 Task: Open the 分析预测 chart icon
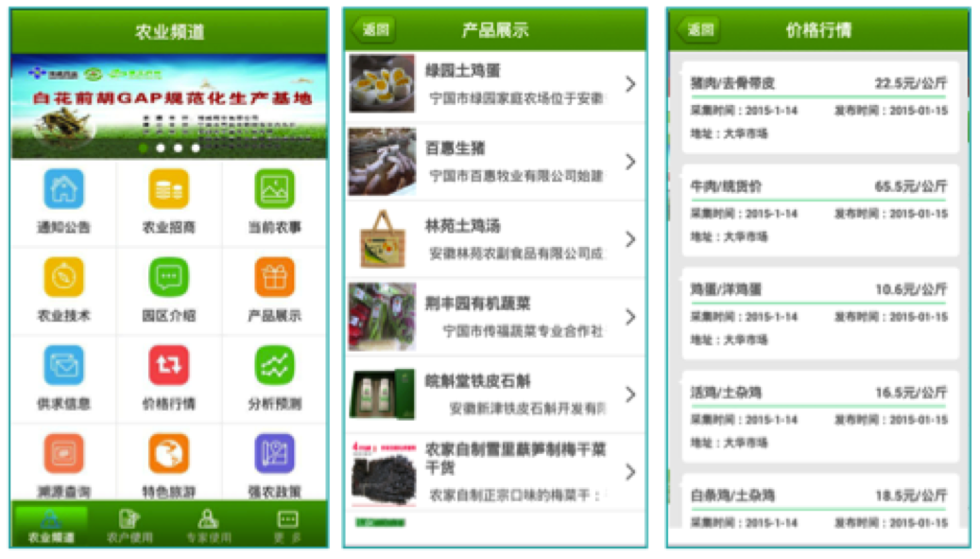(x=275, y=366)
